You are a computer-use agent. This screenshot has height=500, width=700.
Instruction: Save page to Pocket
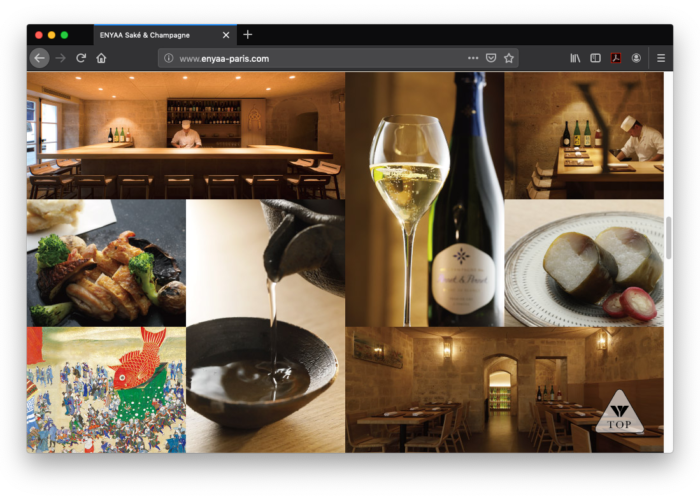tap(491, 58)
